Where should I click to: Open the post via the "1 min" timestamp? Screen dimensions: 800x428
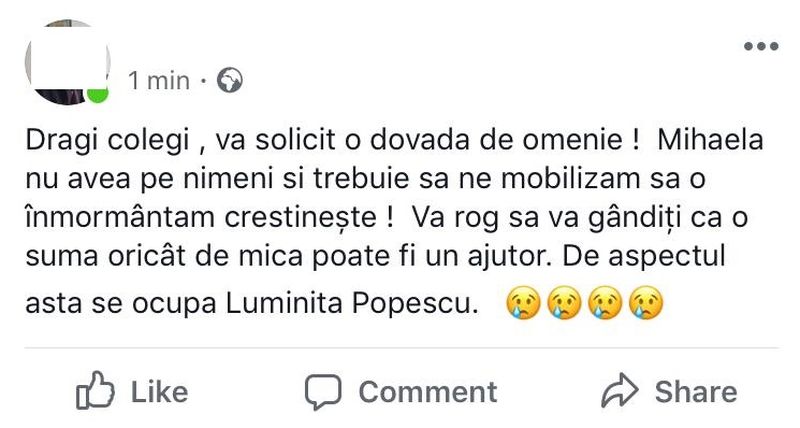[158, 81]
